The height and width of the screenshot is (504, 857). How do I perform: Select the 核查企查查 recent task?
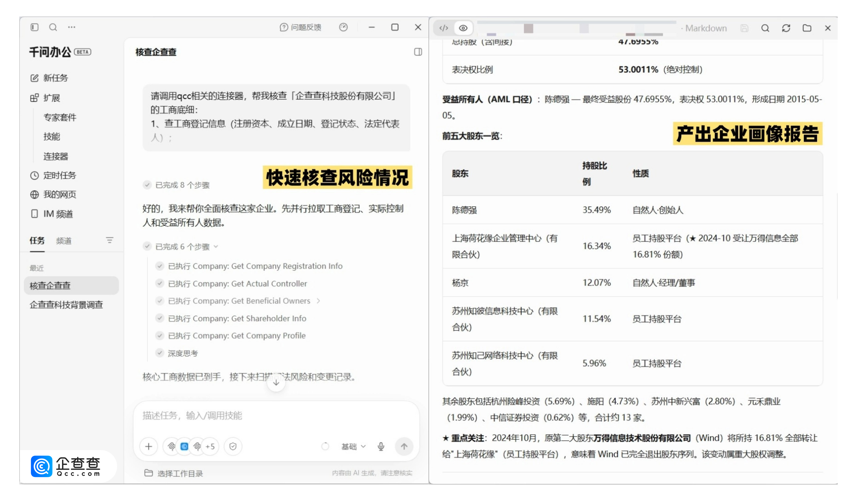[x=71, y=285]
